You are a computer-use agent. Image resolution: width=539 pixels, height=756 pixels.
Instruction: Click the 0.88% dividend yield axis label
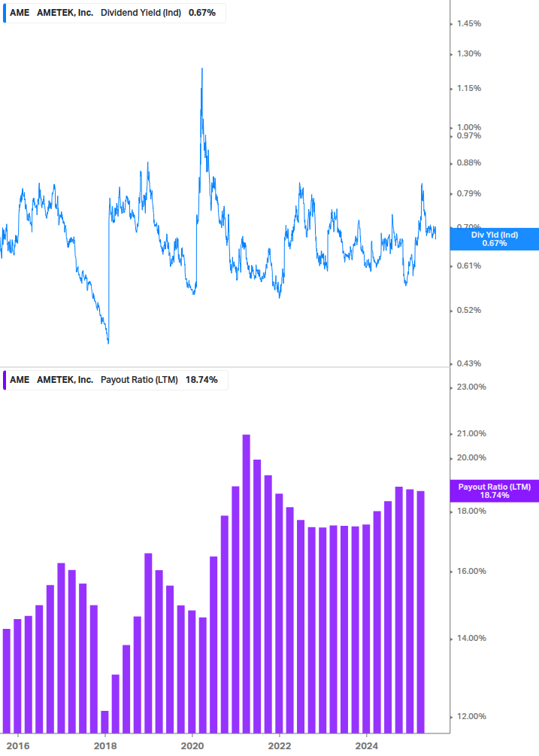(468, 162)
